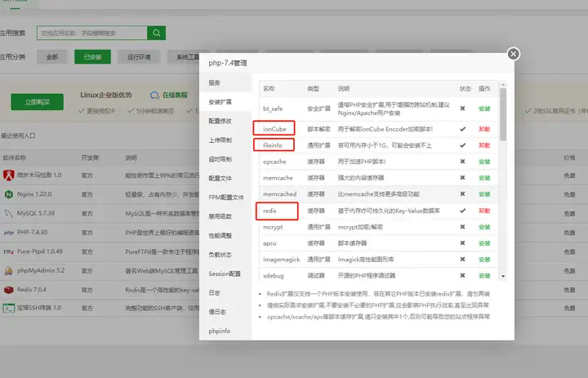This screenshot has width=588, height=378.
Task: Click status check mark for ionCube
Action: [463, 129]
